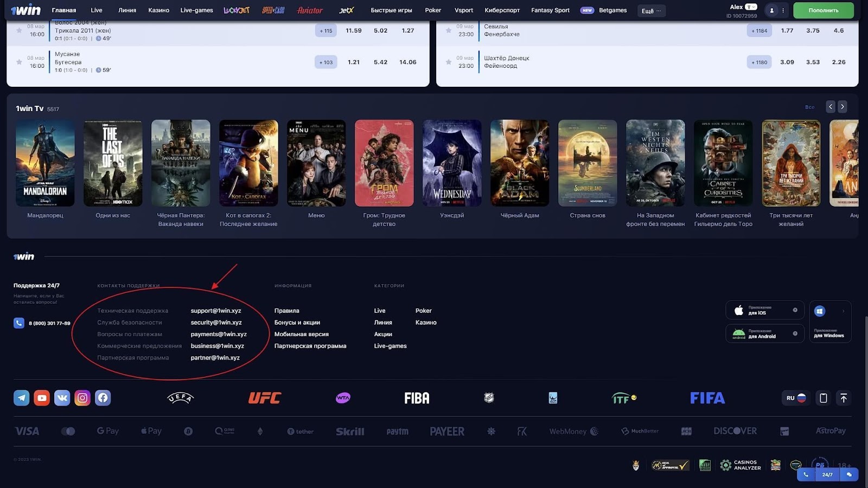This screenshot has height=488, width=868.
Task: Click the user profile icon in header
Action: point(771,10)
